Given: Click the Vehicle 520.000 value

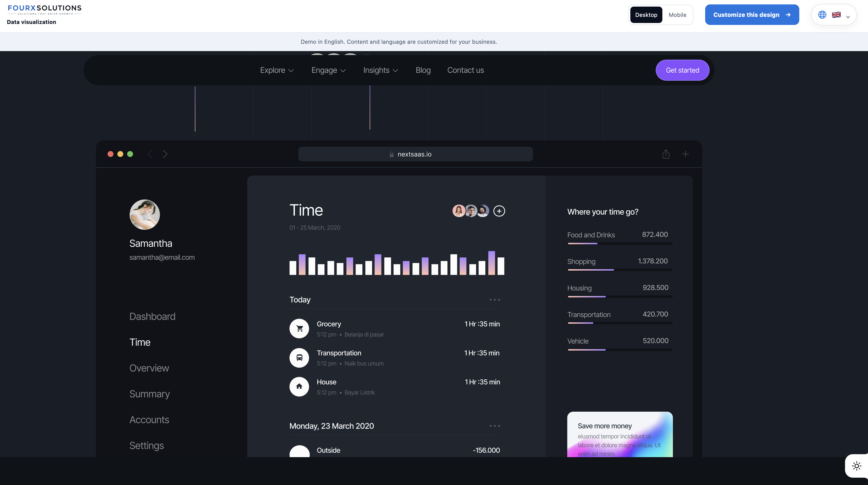Looking at the screenshot, I should pos(655,341).
